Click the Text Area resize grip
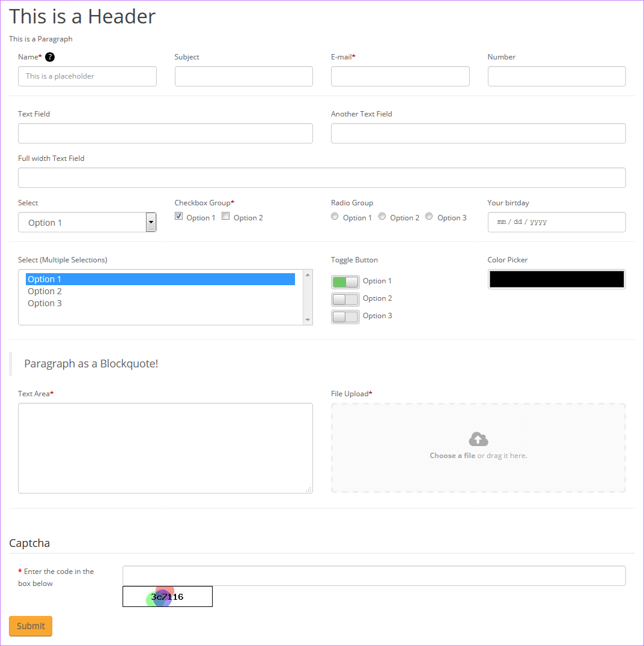Screen dimensions: 644x646 [x=308, y=489]
